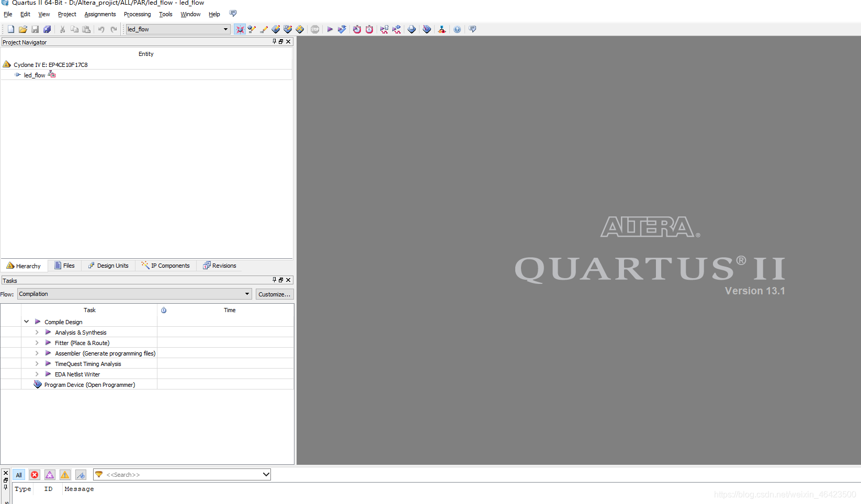Click the first red stopwatch TimeQuest icon
The height and width of the screenshot is (504, 861).
pos(357,29)
